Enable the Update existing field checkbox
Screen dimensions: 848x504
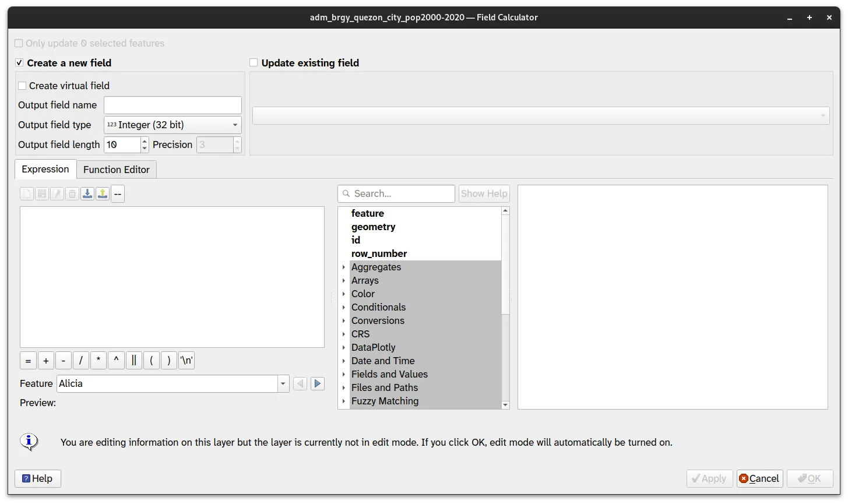(x=254, y=62)
